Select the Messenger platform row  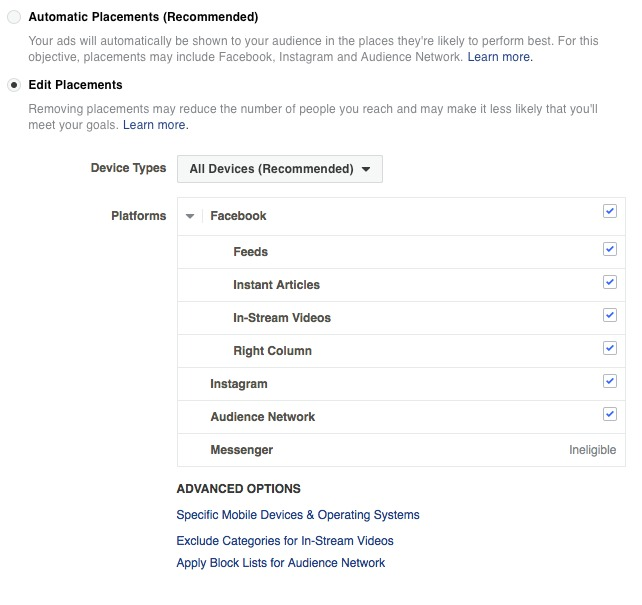coord(242,450)
